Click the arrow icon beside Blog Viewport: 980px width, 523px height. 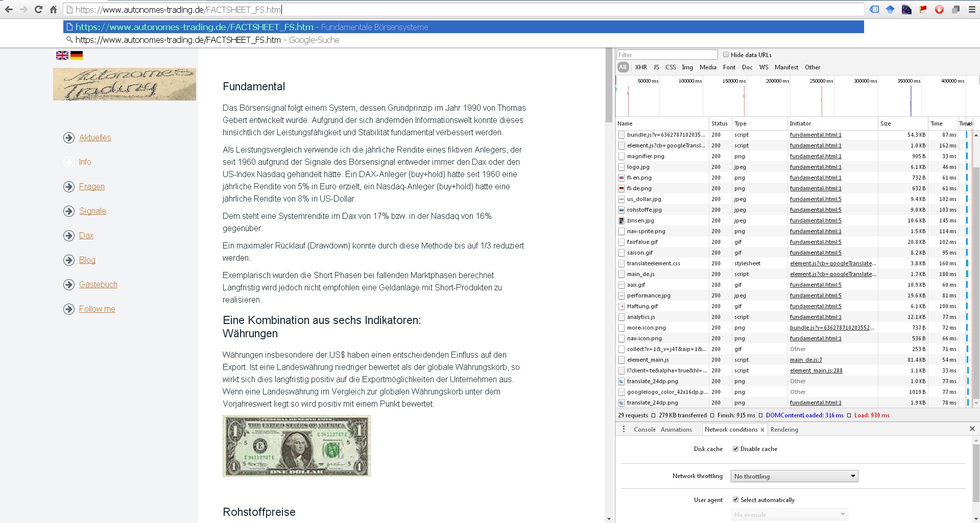pos(69,260)
